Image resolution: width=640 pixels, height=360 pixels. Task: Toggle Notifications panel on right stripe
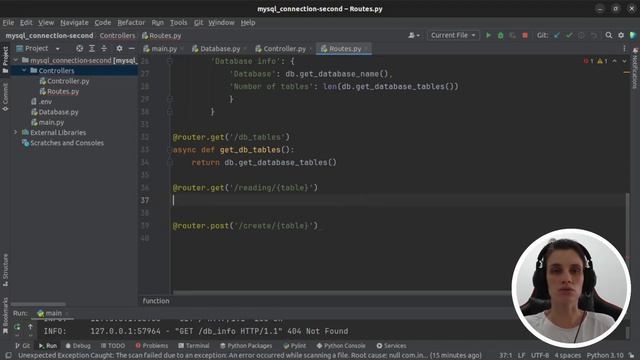(x=635, y=67)
